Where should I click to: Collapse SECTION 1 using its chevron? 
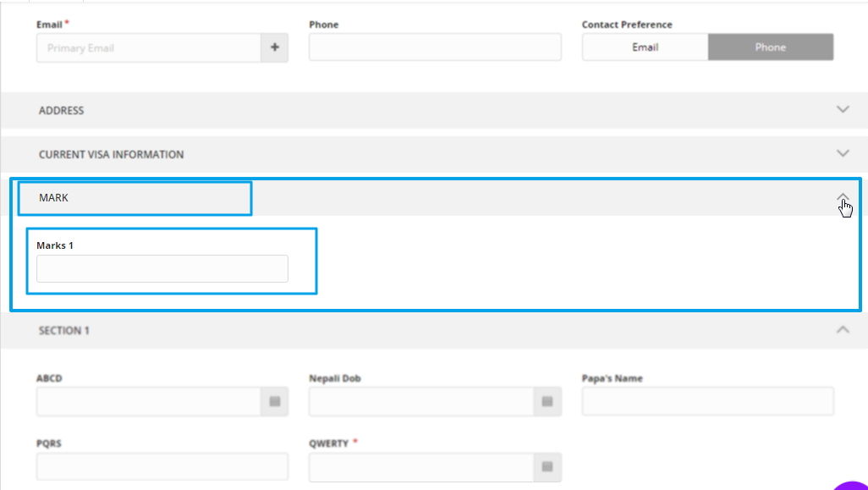[842, 330]
